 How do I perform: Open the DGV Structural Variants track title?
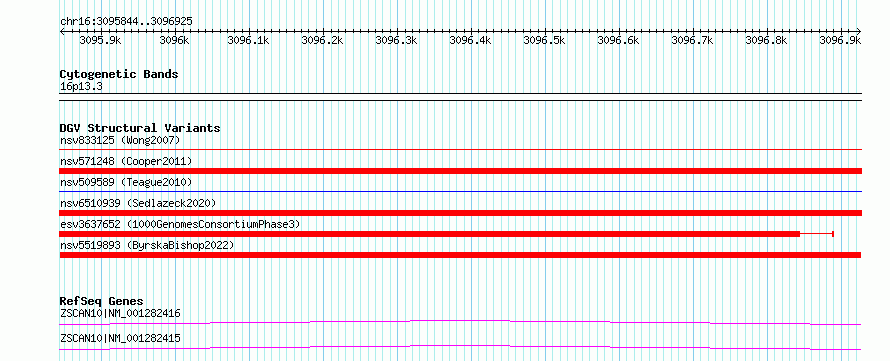140,128
